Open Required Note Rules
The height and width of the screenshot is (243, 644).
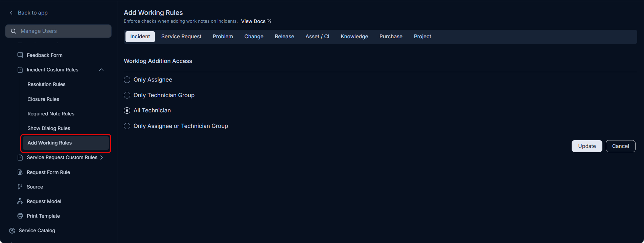coord(51,114)
